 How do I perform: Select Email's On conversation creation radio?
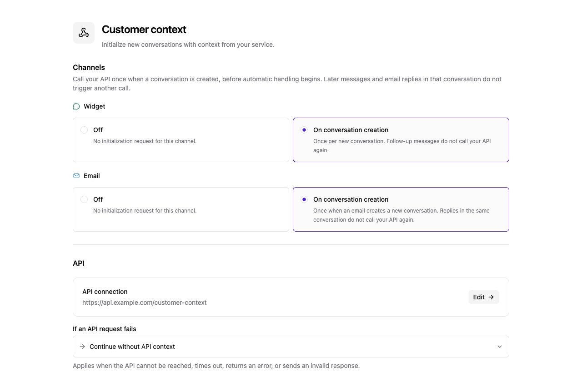coord(304,199)
